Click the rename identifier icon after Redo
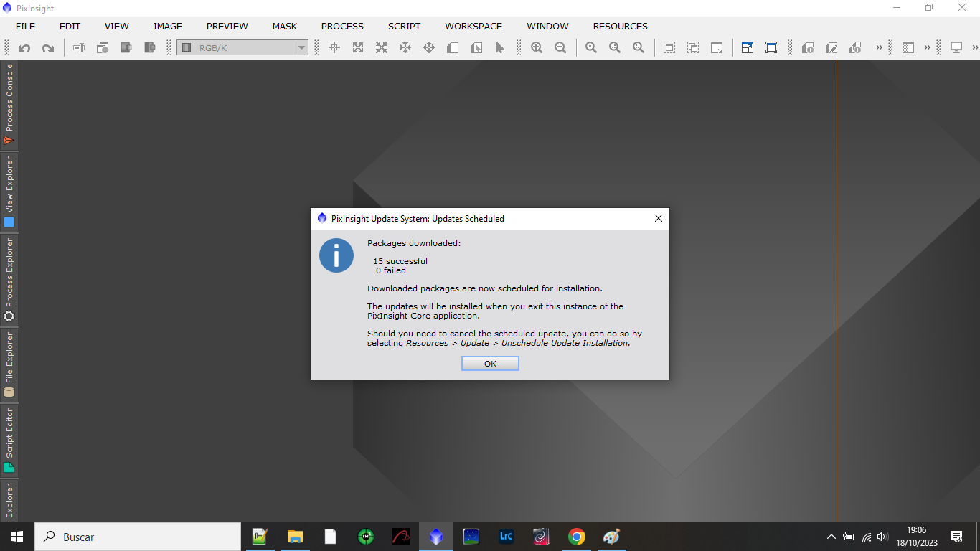The width and height of the screenshot is (980, 551). pos(79,48)
